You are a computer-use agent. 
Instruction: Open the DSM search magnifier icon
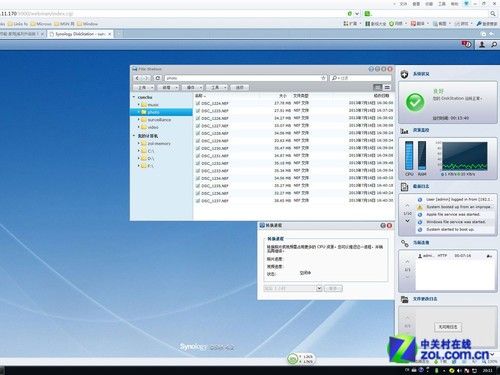(x=494, y=44)
